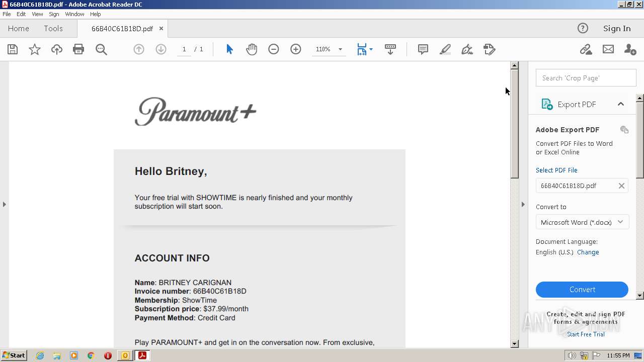Remove selected file 66B40C61B18D.pdf with X
The width and height of the screenshot is (644, 362).
click(621, 186)
